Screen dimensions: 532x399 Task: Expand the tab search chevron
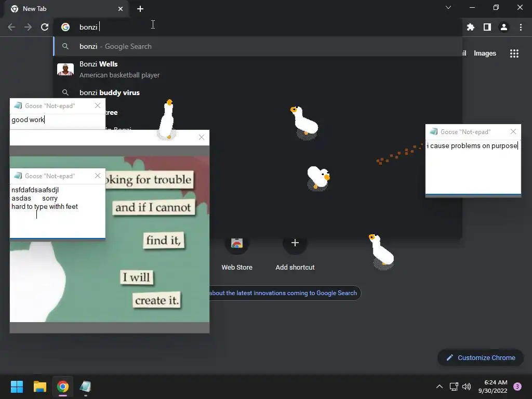pyautogui.click(x=448, y=7)
